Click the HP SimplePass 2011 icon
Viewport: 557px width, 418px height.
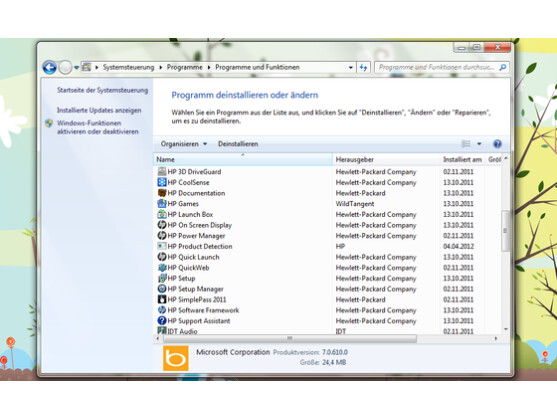162,299
